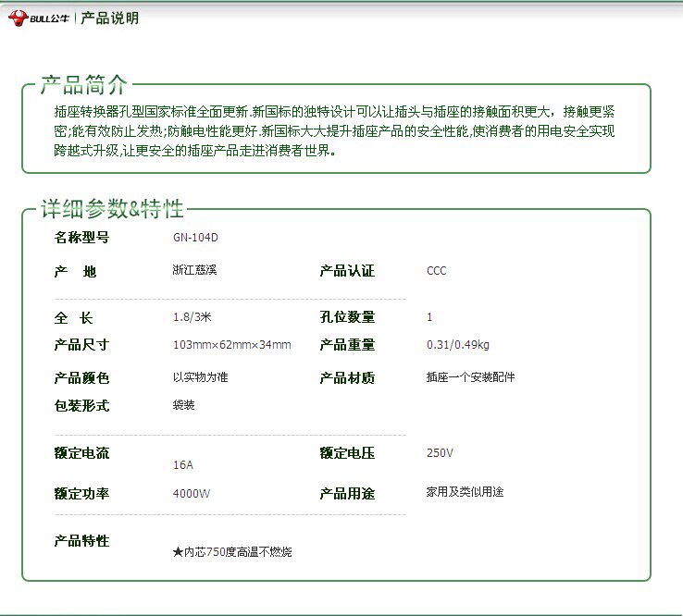The image size is (683, 616).
Task: Select the length value 1.8/3米
Action: pos(192,317)
